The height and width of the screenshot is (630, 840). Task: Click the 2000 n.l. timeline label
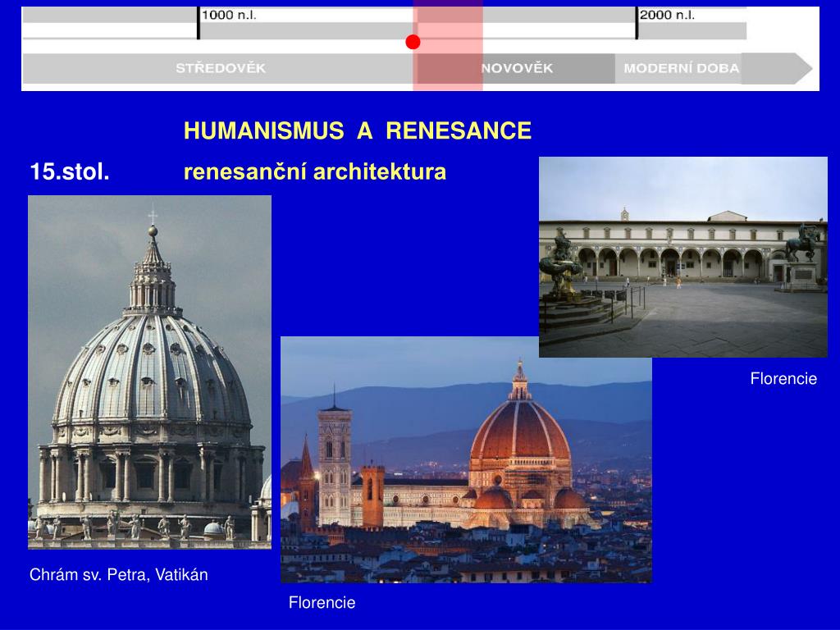coord(667,15)
